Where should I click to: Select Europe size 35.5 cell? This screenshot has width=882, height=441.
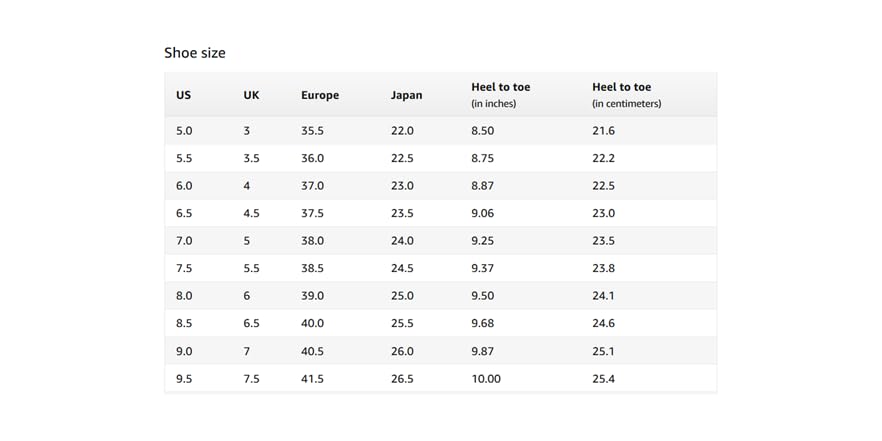coord(312,131)
